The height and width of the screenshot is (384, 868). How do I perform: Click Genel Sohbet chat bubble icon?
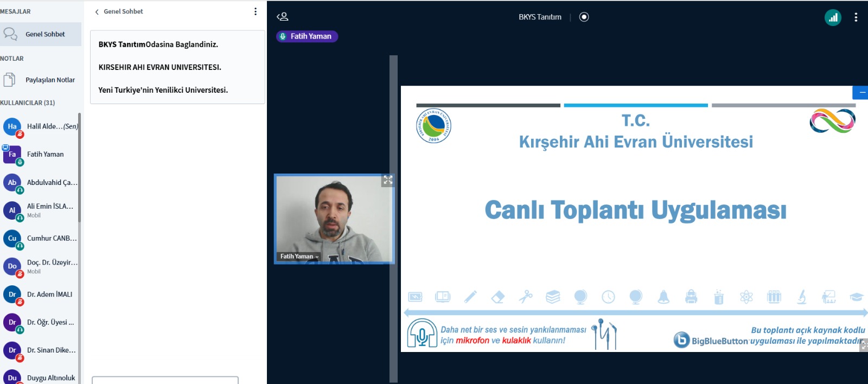click(x=10, y=34)
